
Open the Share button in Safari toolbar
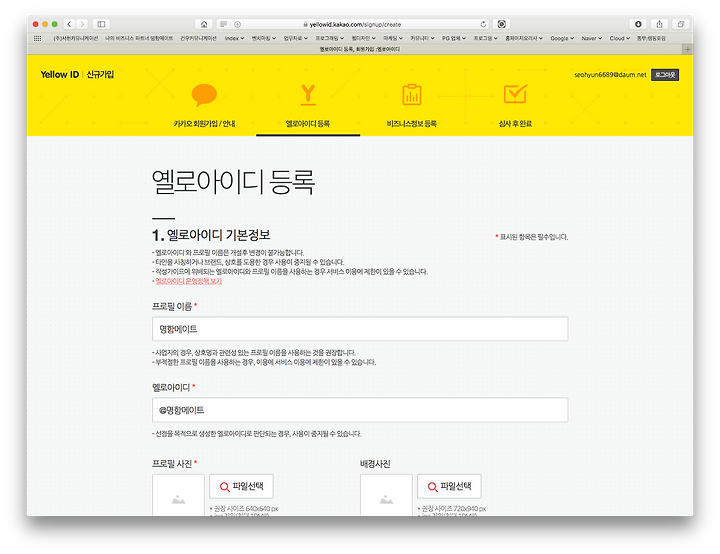pyautogui.click(x=659, y=24)
